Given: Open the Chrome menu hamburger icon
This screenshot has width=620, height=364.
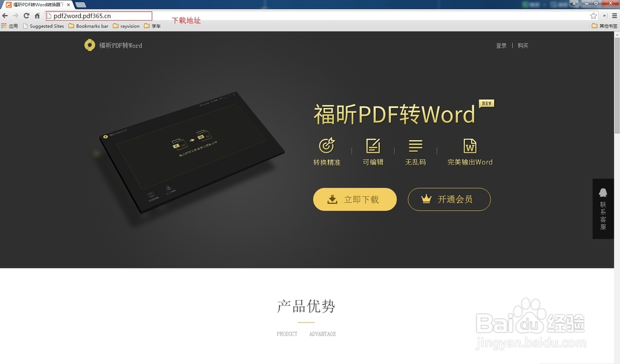Looking at the screenshot, I should click(614, 16).
